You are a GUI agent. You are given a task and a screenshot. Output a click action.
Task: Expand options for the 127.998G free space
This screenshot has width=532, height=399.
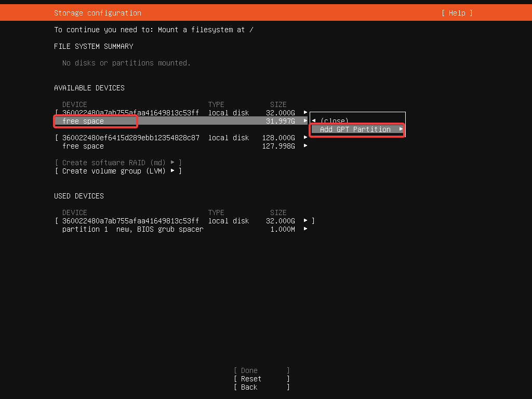pos(305,146)
